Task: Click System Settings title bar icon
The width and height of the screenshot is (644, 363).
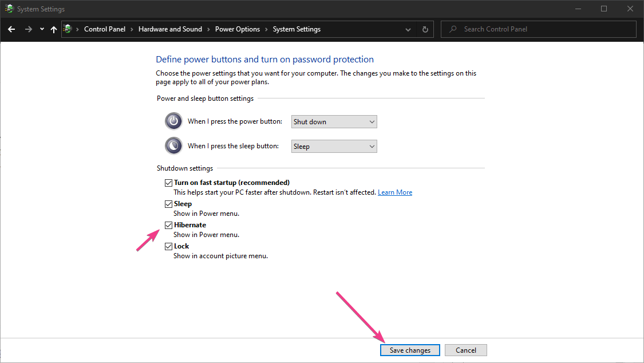Action: point(9,9)
